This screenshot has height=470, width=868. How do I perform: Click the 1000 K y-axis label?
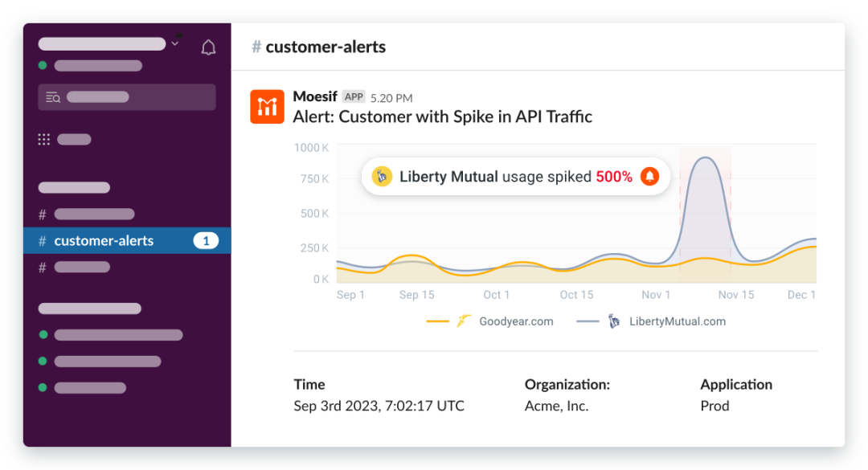(311, 148)
